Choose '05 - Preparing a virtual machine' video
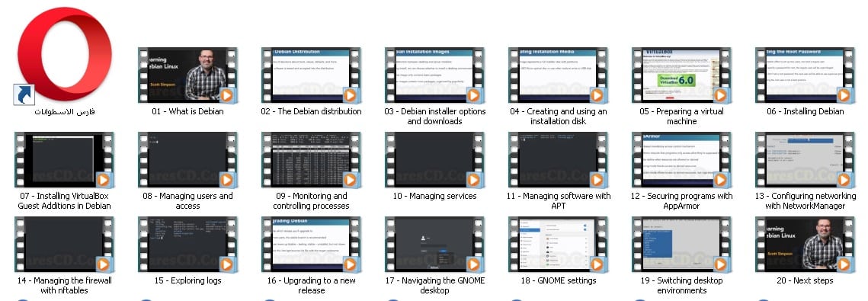The image size is (868, 301). (x=681, y=75)
